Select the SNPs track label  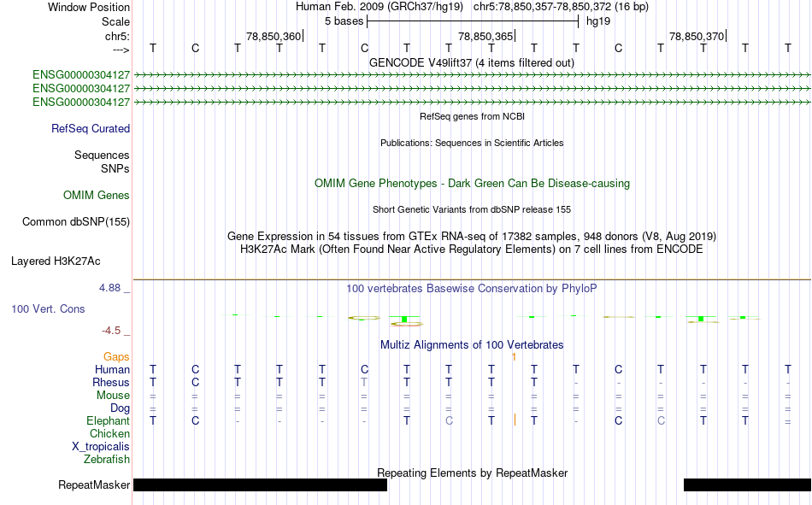(115, 168)
